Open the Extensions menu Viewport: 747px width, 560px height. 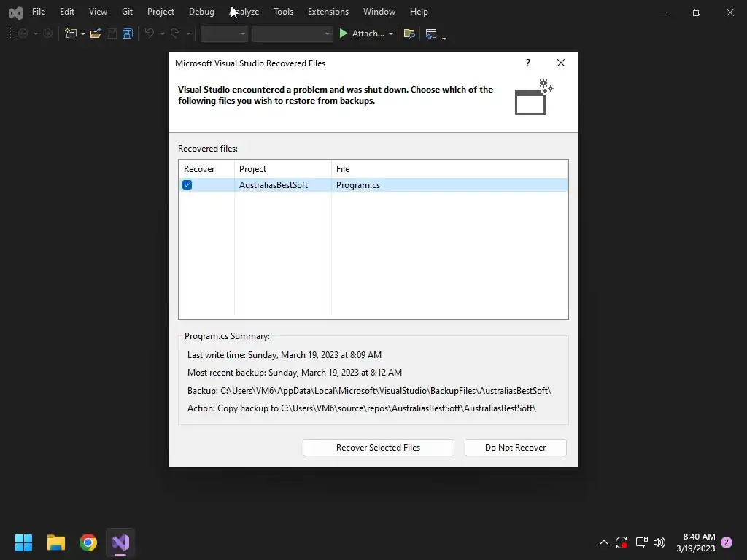coord(328,12)
